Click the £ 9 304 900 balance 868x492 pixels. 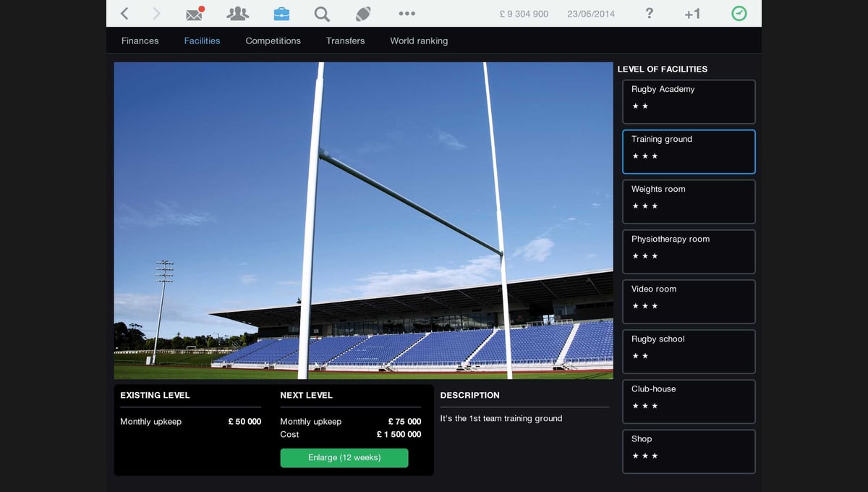pyautogui.click(x=524, y=14)
